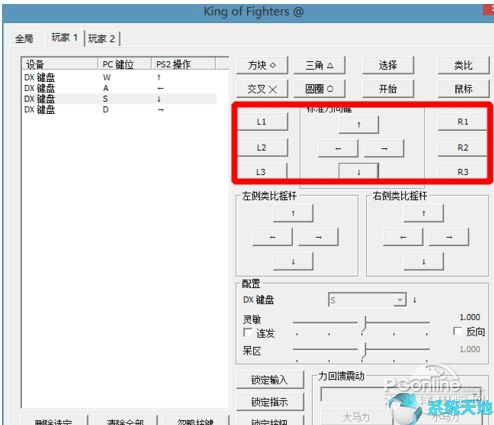Click the 清除全部 clear all button
Image resolution: width=494 pixels, height=425 pixels.
click(x=125, y=421)
